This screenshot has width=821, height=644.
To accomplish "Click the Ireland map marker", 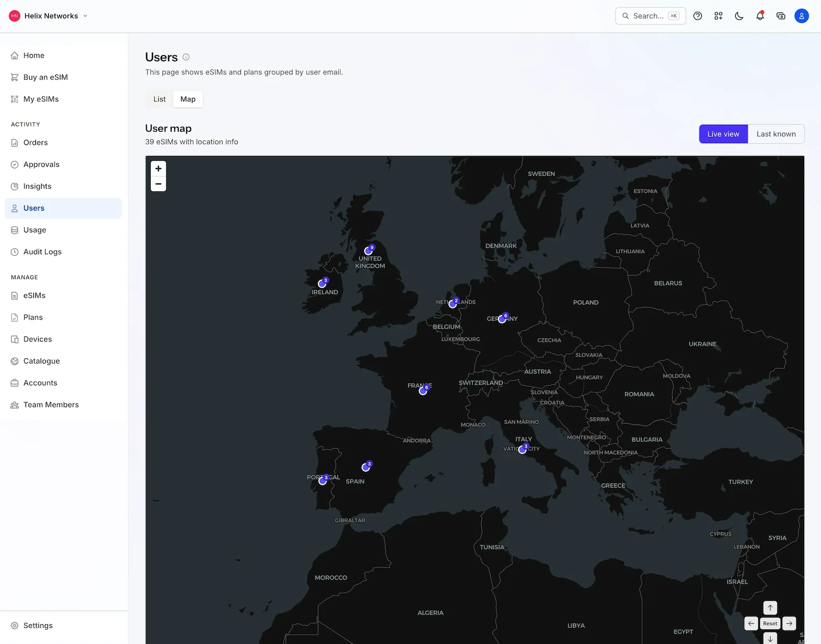I will (x=322, y=284).
